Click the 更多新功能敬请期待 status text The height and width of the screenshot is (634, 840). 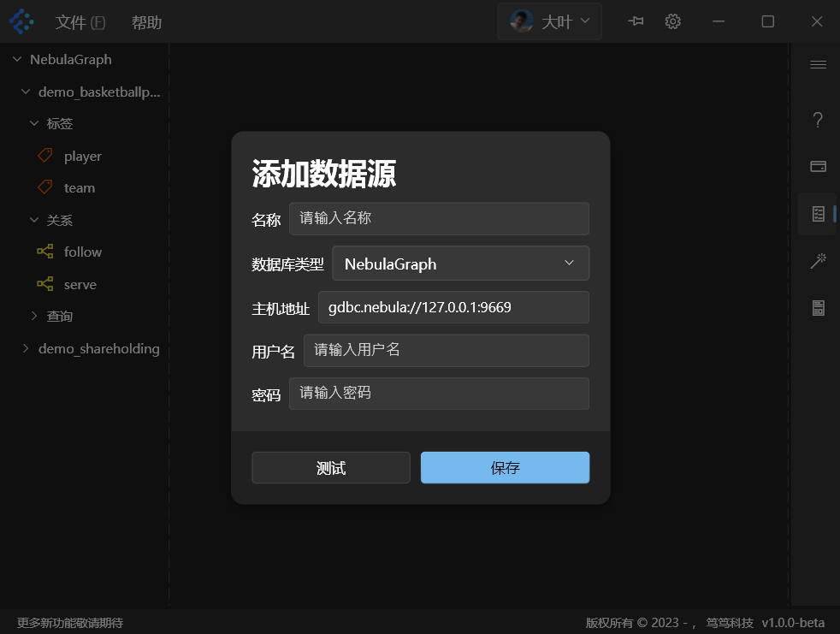coord(70,623)
